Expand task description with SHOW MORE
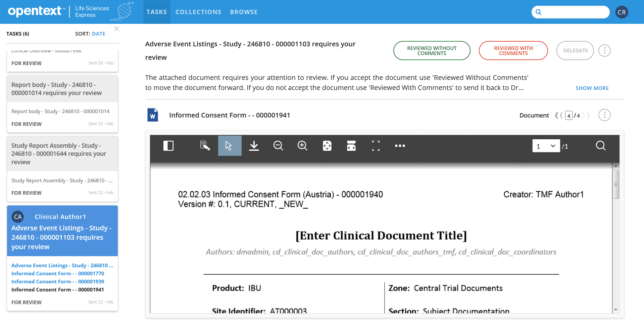 (592, 88)
